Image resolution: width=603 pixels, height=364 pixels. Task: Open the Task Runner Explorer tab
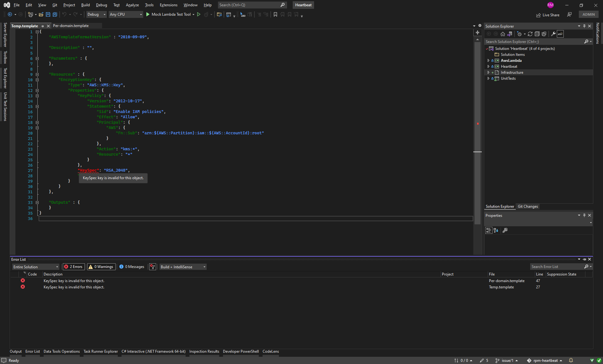(100, 351)
